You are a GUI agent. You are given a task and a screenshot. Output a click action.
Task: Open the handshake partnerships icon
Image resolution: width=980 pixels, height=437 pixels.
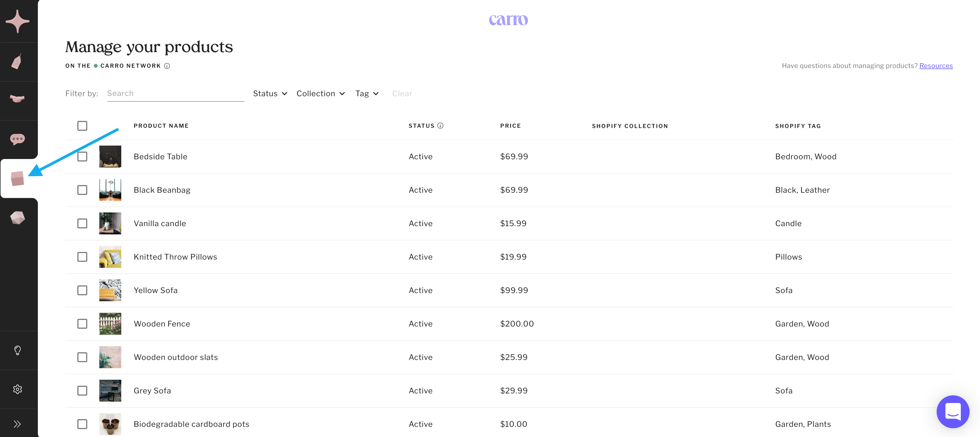[x=18, y=99]
